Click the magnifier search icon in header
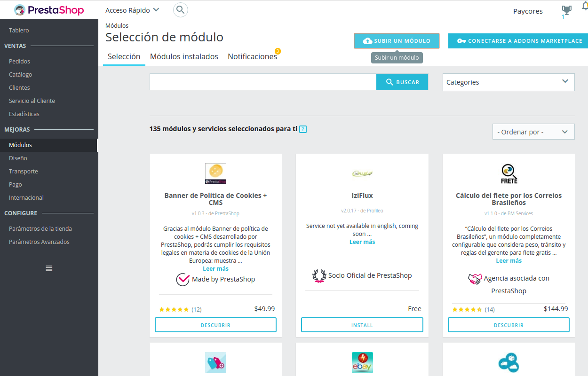588x376 pixels. 181,10
